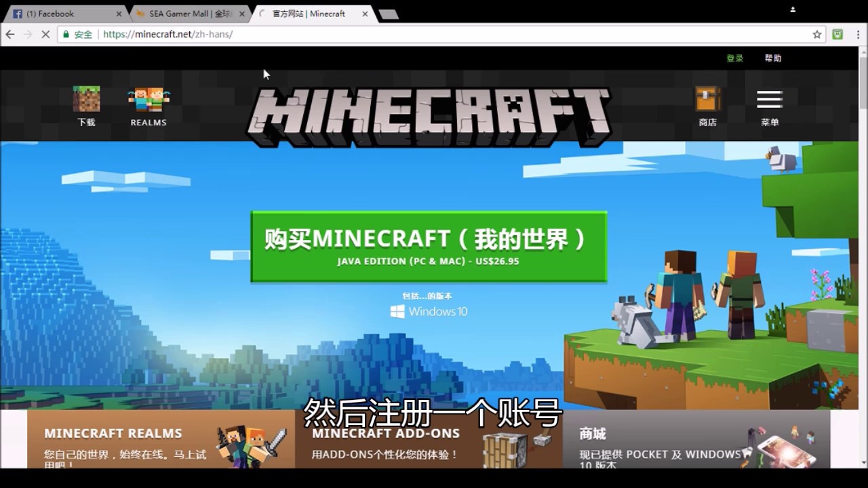
Task: Open the 商城 marketplace promo card
Action: [696, 439]
